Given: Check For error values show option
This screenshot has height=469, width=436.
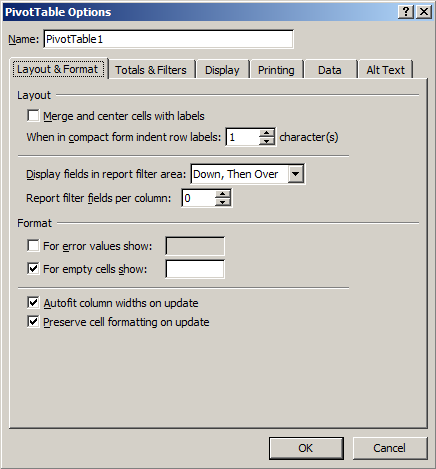Looking at the screenshot, I should (33, 246).
